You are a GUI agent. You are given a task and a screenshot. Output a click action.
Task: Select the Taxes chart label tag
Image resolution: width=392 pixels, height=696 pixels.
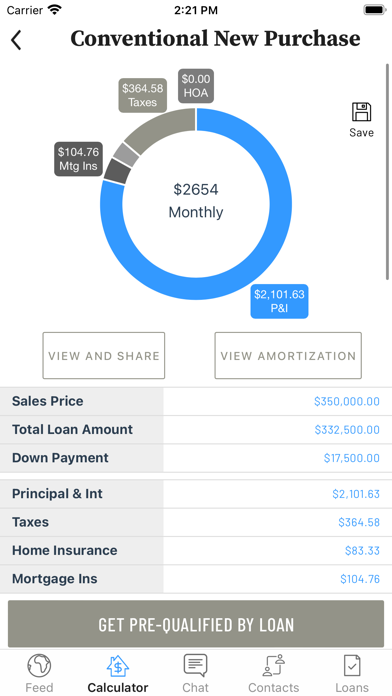(143, 95)
